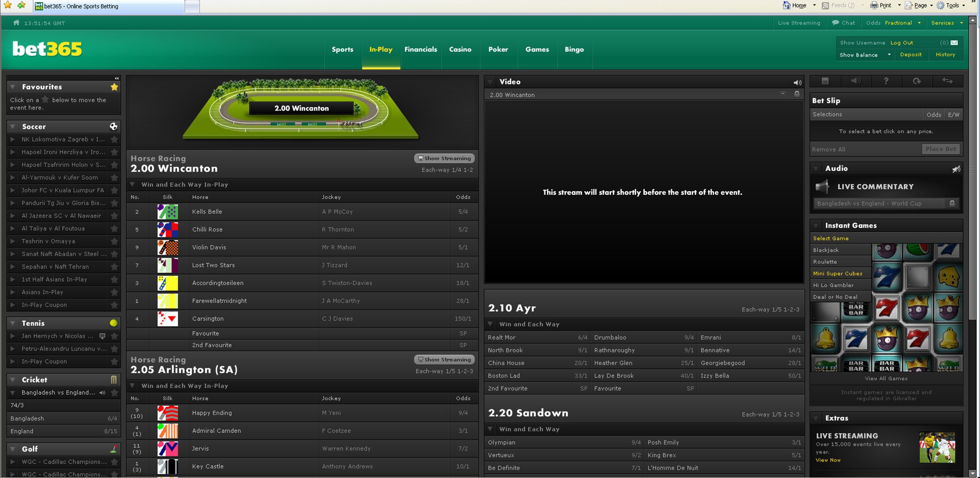Click the calendar schedule icon above Bet Slip
The image size is (980, 478).
(x=825, y=81)
